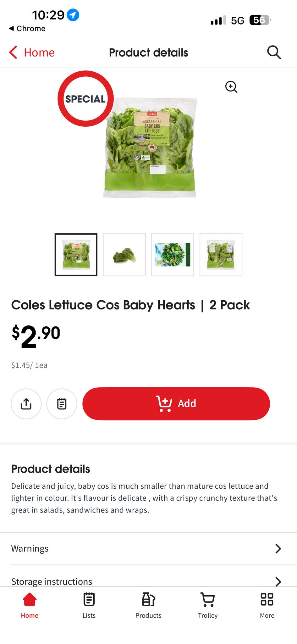297x644 pixels.
Task: Select the single lettuce leaf thumbnail
Action: pyautogui.click(x=124, y=255)
